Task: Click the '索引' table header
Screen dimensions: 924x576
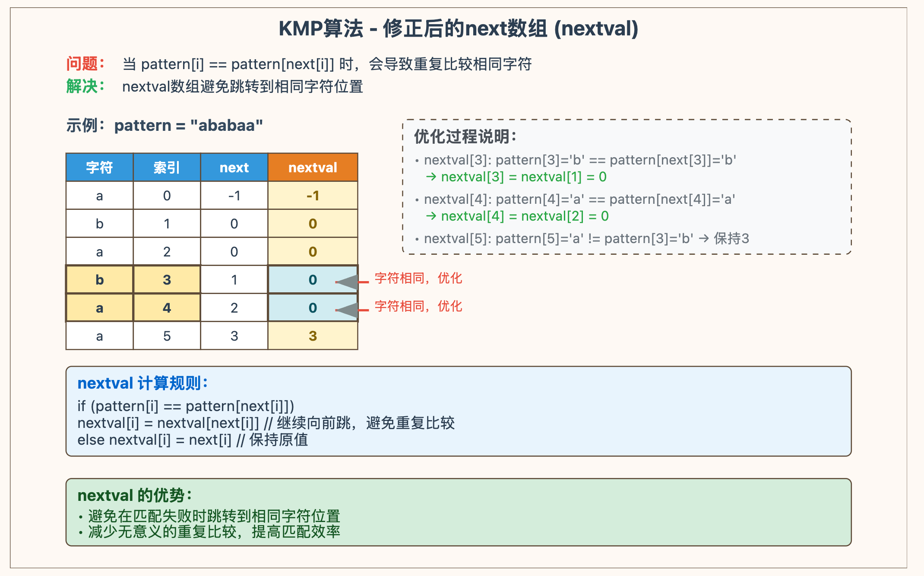Action: [x=167, y=167]
